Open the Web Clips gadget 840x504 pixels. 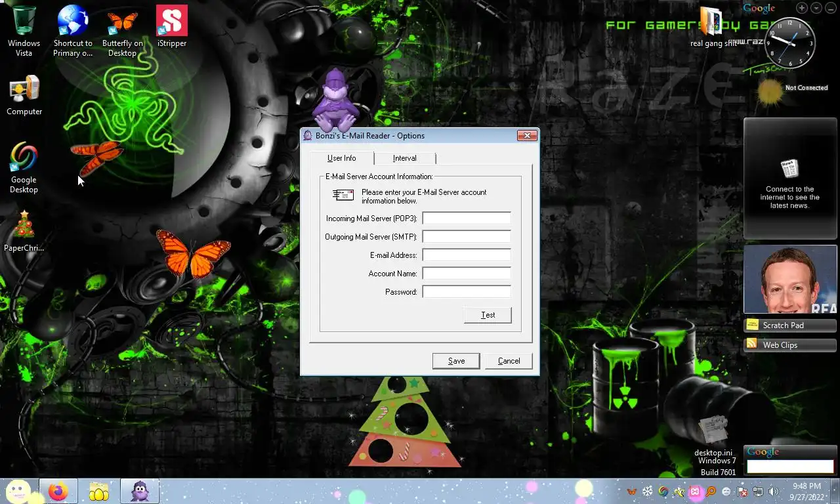(790, 345)
